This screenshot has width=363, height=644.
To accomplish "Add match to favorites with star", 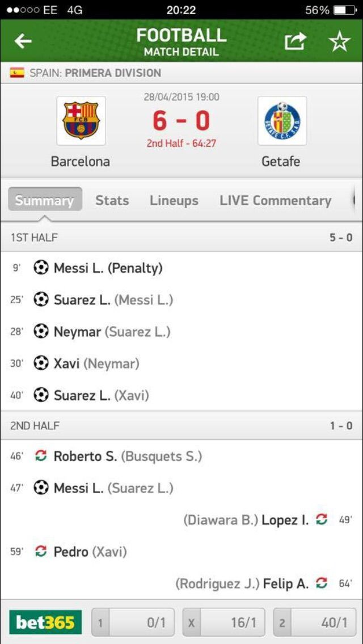I will click(x=339, y=41).
